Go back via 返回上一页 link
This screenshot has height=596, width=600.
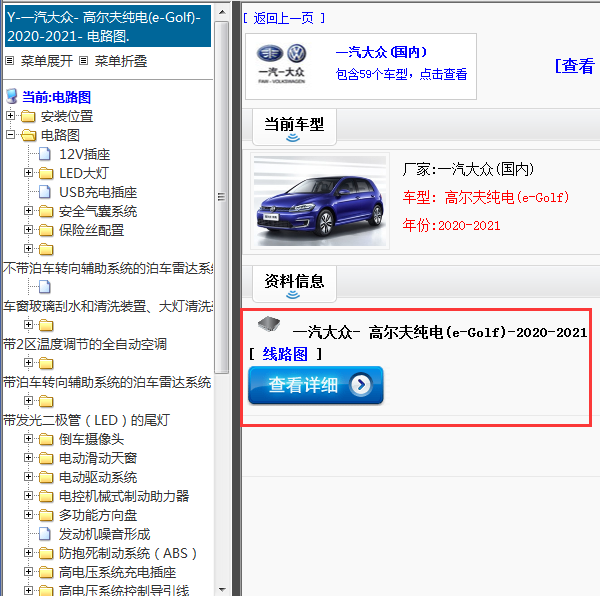[284, 18]
